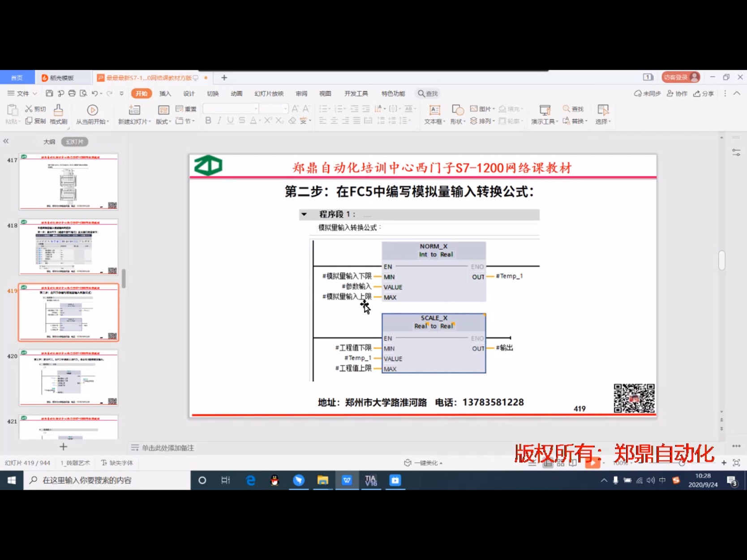
Task: Open the font name combo box
Action: tap(231, 109)
